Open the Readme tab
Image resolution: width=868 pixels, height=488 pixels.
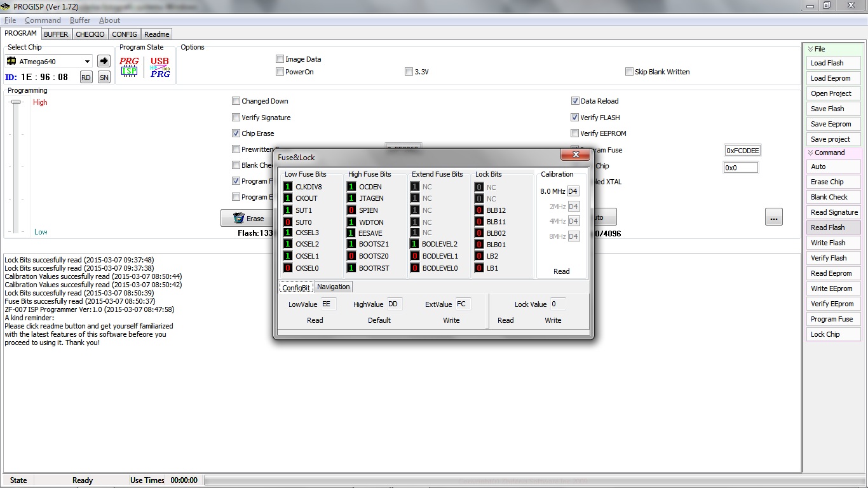click(157, 34)
